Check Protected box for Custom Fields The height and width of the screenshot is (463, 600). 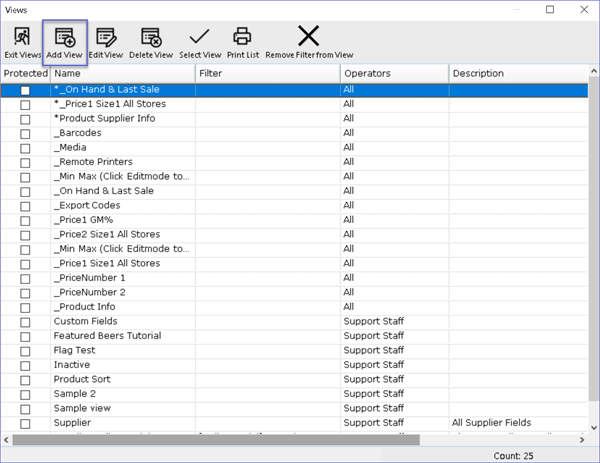point(25,322)
